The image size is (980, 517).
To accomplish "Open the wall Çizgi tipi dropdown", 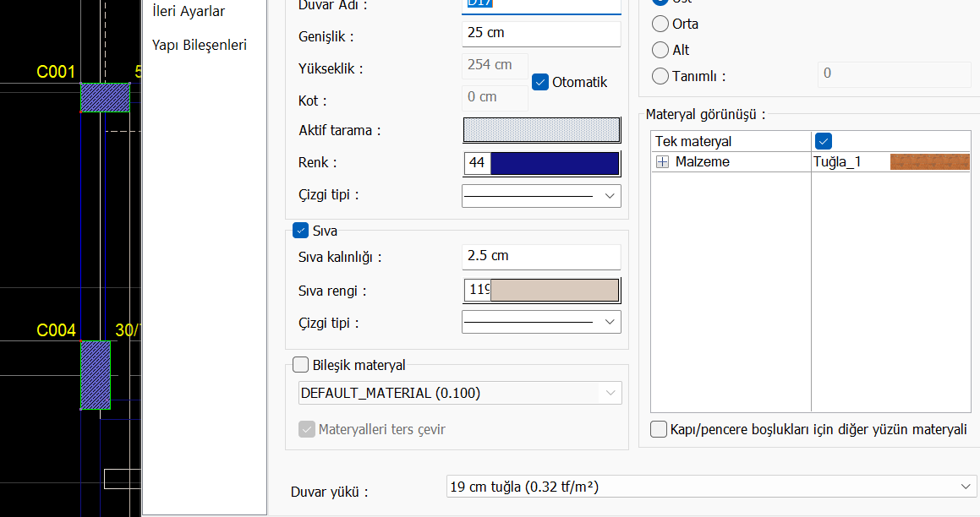I will (541, 196).
